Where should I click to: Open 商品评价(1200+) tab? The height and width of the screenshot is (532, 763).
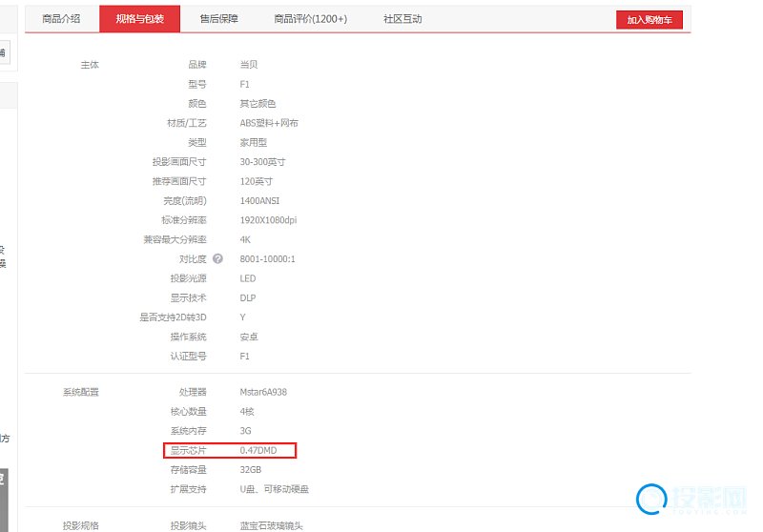[311, 19]
